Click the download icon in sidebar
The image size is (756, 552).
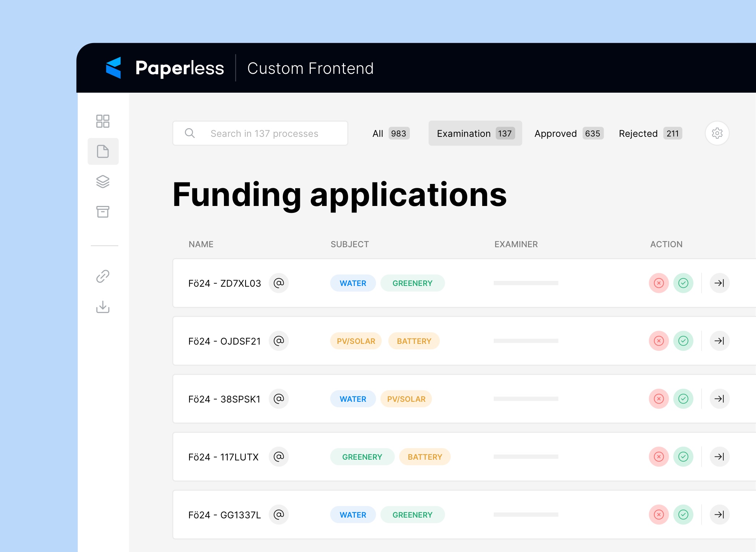103,307
